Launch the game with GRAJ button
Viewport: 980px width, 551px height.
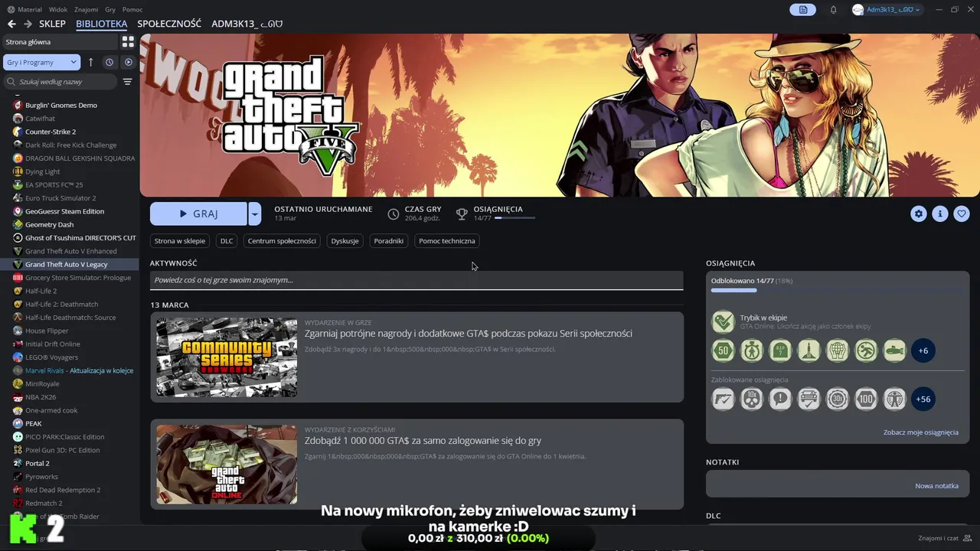[x=198, y=214]
